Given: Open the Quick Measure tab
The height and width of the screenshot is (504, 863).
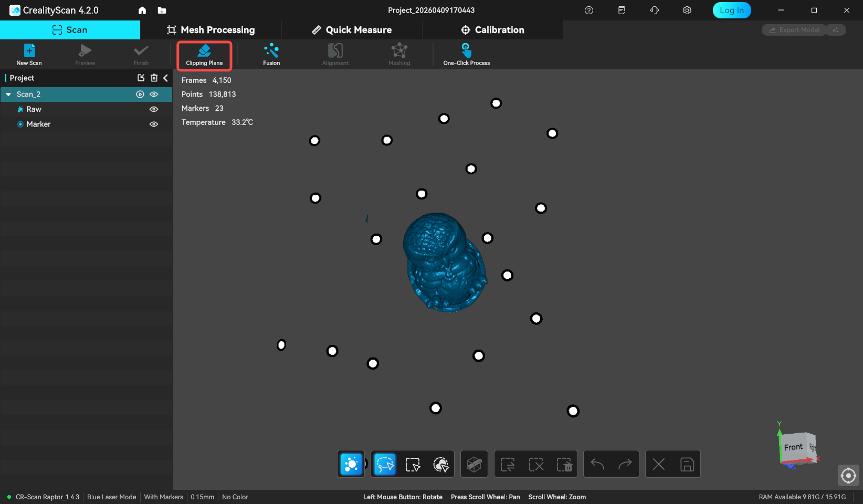Looking at the screenshot, I should [x=352, y=30].
